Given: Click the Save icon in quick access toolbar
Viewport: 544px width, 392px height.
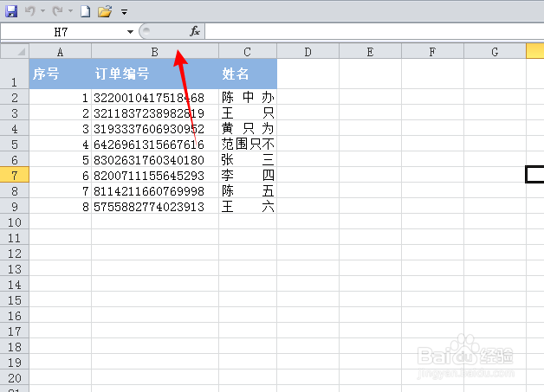Looking at the screenshot, I should 11,11.
